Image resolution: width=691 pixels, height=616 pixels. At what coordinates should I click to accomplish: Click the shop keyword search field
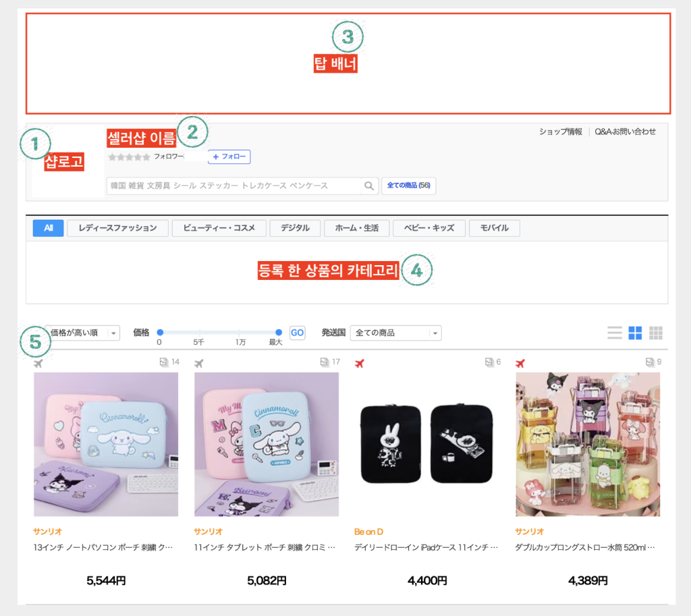pos(233,186)
